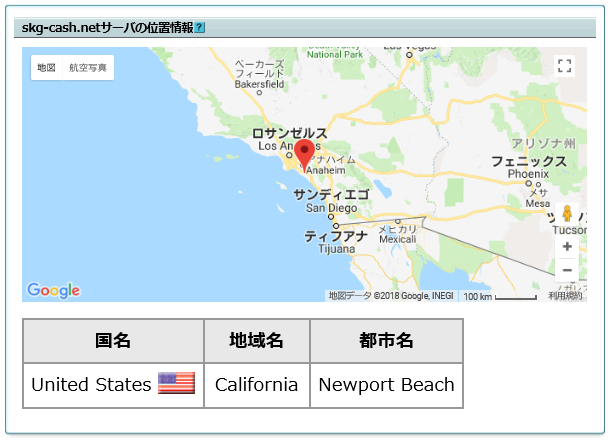Screen dimensions: 611x441
Task: Click the 100 km scale bar
Action: point(500,296)
